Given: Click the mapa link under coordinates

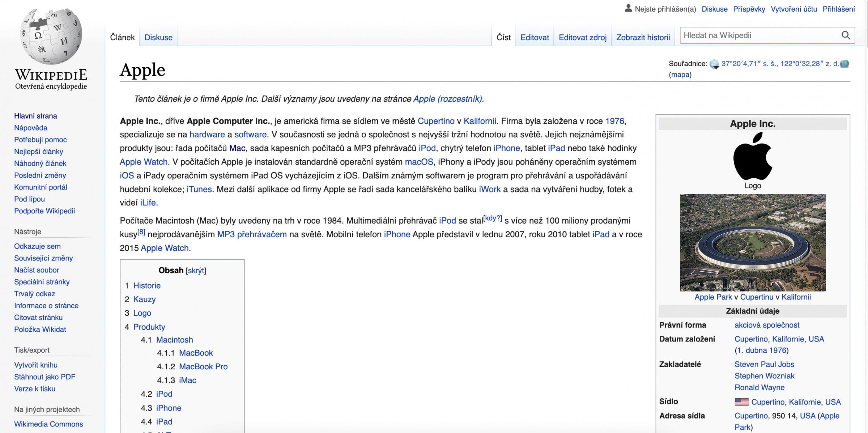Looking at the screenshot, I should click(x=680, y=75).
